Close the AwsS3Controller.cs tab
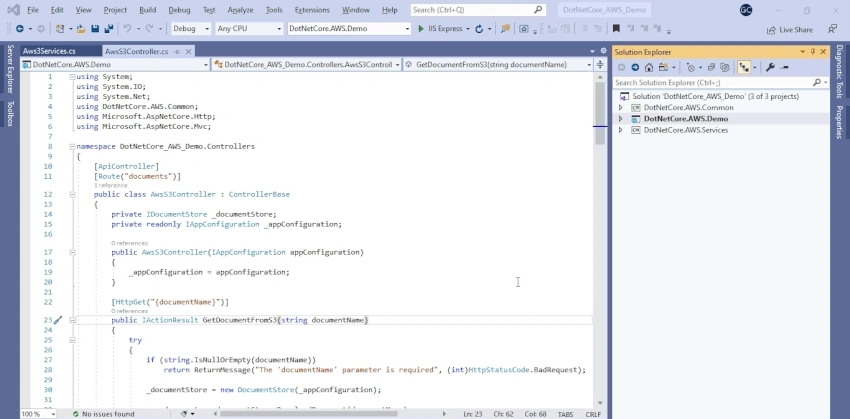Image resolution: width=850 pixels, height=419 pixels. coord(188,51)
